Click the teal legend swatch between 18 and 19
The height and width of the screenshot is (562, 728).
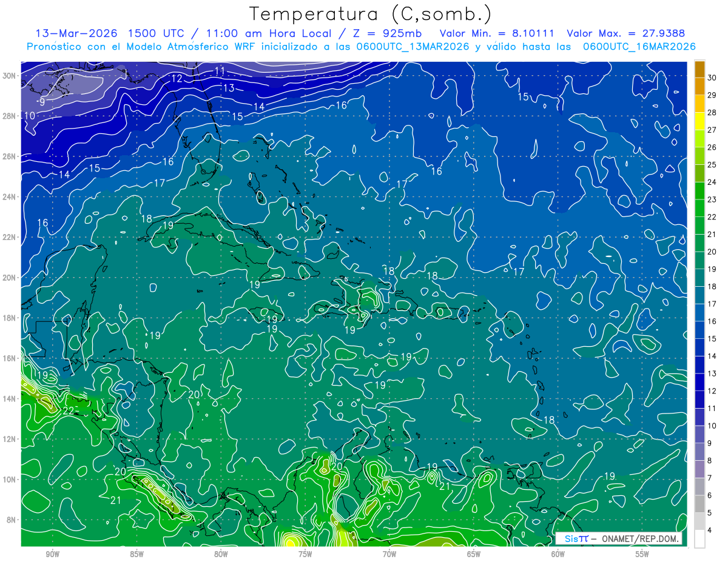(699, 278)
